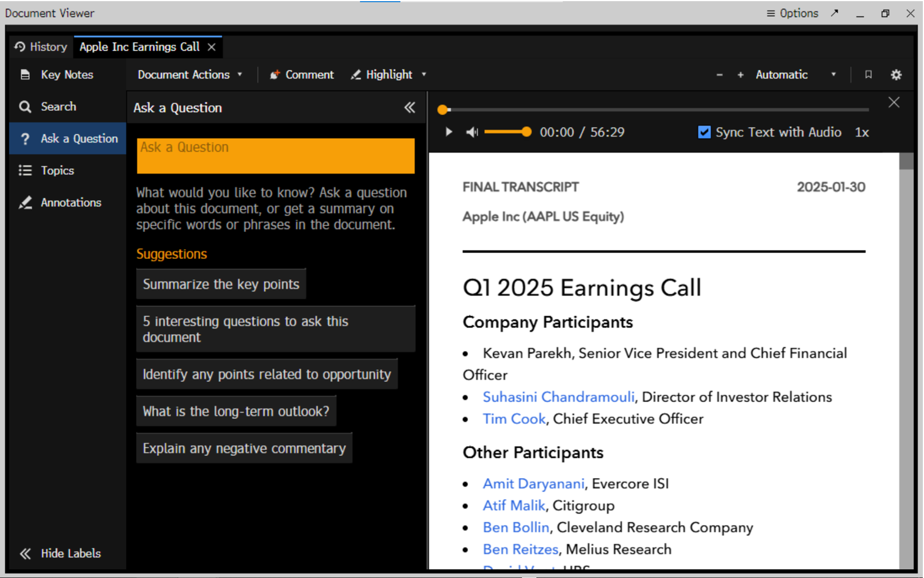The width and height of the screenshot is (924, 578).
Task: Restore the Document Viewer window
Action: [885, 13]
